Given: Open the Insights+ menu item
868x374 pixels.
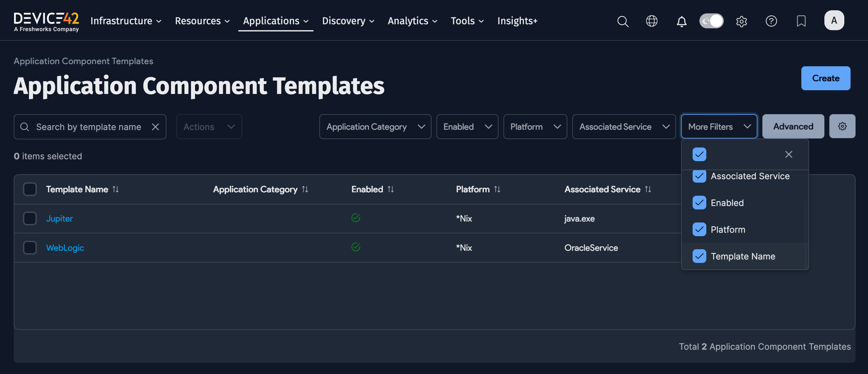Looking at the screenshot, I should pos(517,21).
